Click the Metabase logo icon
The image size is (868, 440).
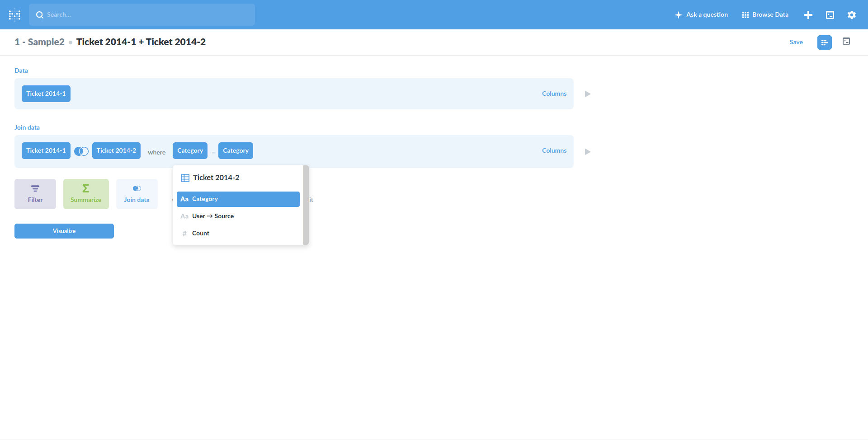[x=14, y=14]
